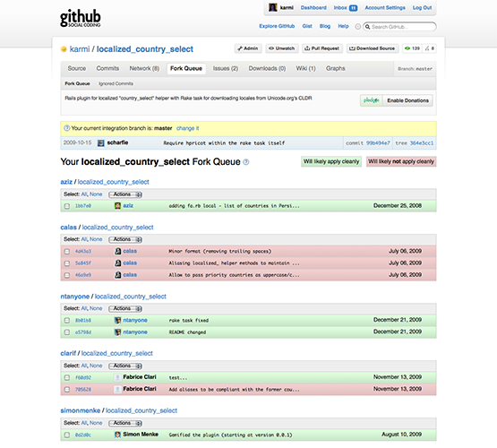
Task: Click ntanyone's avatar in the README changed row
Action: coord(117,332)
